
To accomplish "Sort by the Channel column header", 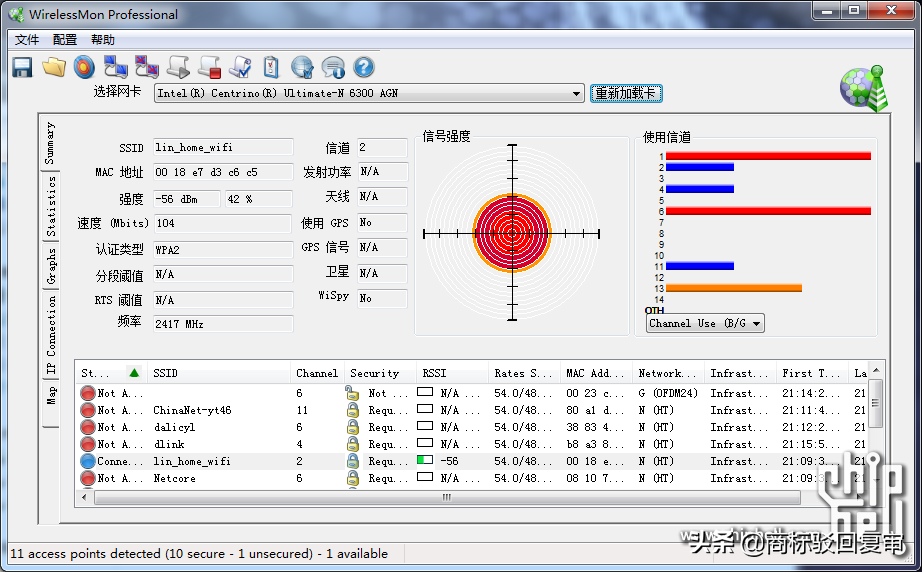I will coord(317,373).
